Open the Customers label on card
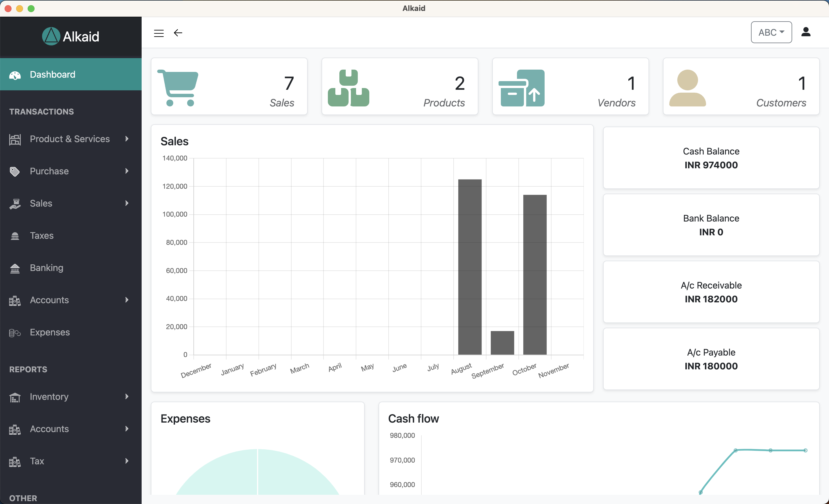The image size is (829, 504). coord(781,103)
